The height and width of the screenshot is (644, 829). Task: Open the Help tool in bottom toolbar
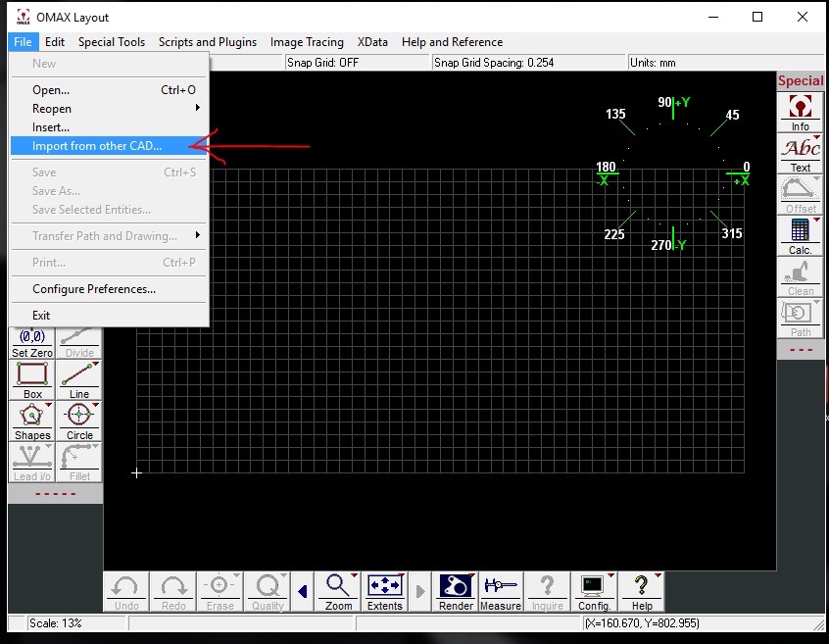(641, 592)
